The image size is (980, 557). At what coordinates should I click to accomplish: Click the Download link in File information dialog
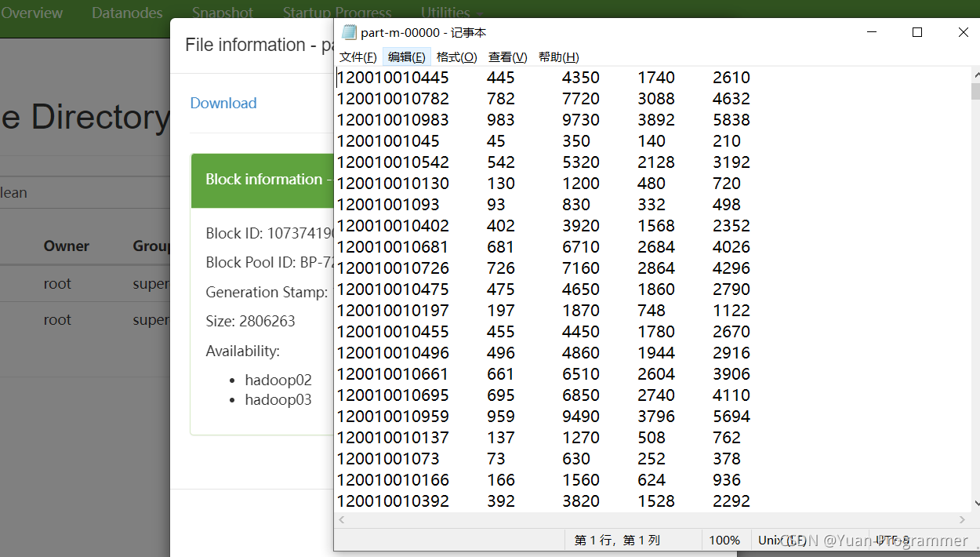pos(223,103)
